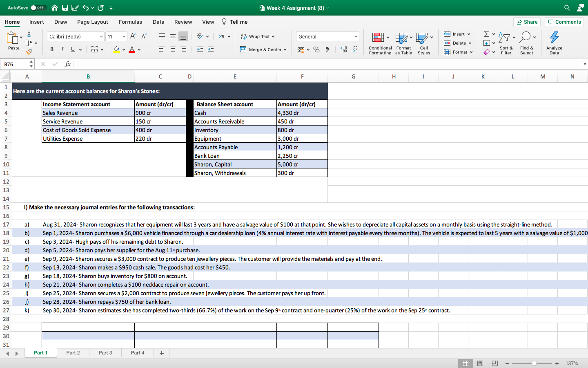Click the Tell me search field
Viewport: 588px width, 368px height.
[x=235, y=22]
